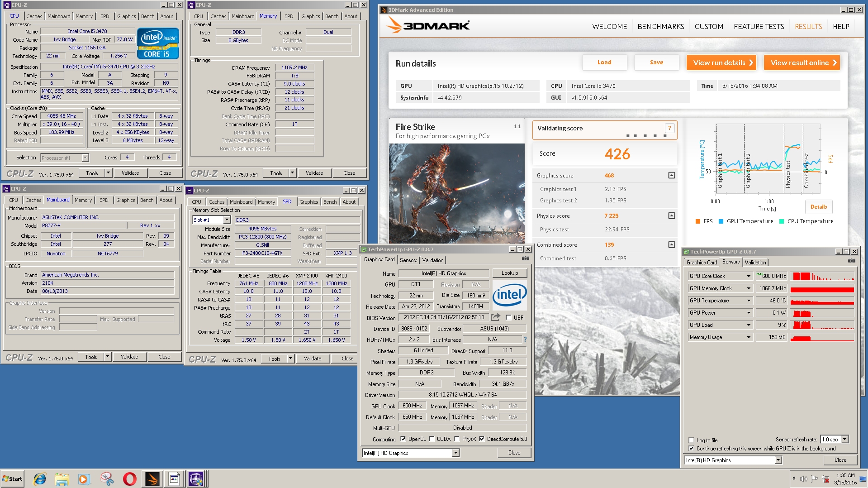Switch to Sensors tab in GPU-Z Graphics Card window
868x488 pixels.
pyautogui.click(x=408, y=260)
